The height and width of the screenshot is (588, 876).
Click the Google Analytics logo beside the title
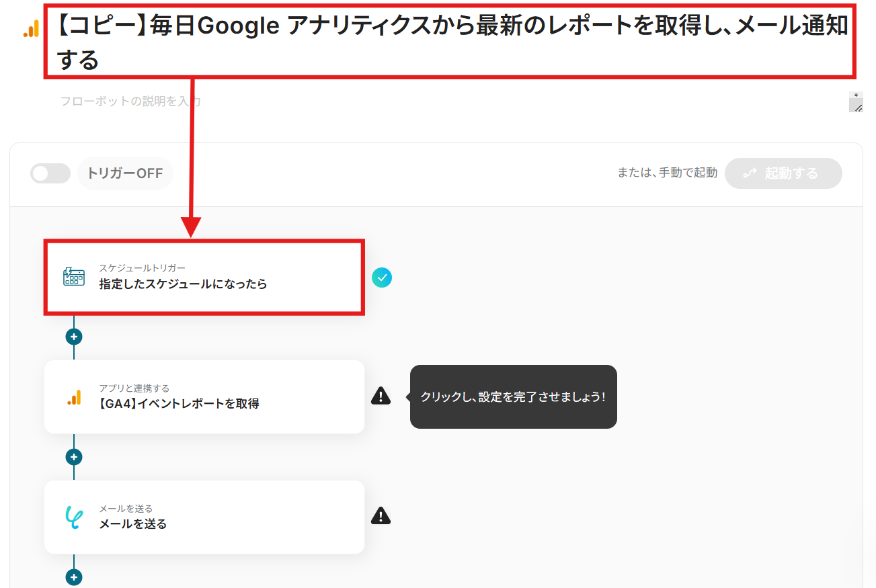coord(31,28)
